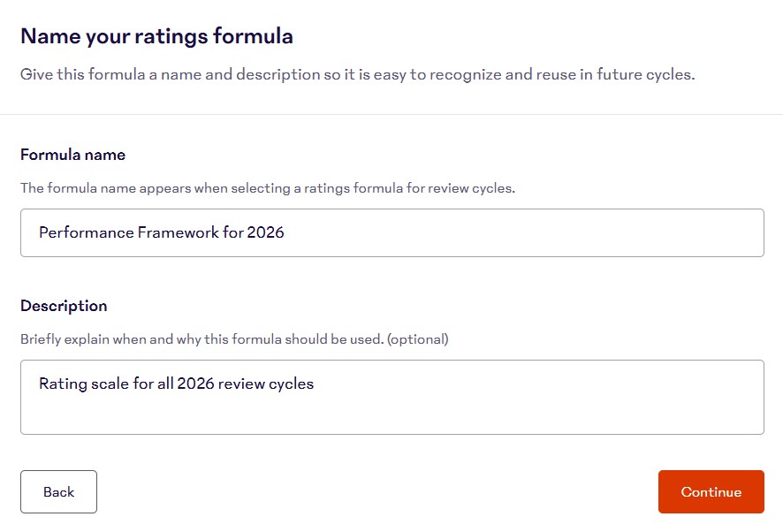Click the formula name helper text
The height and width of the screenshot is (532, 783).
[x=268, y=187]
